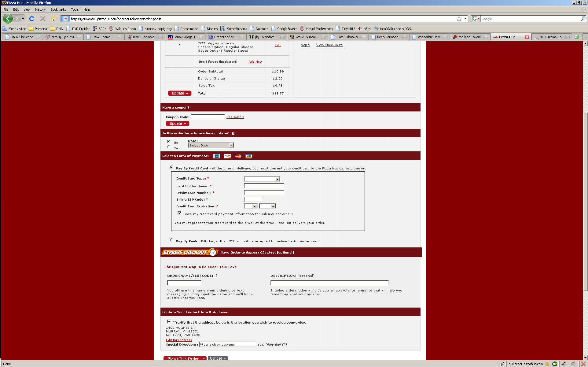Open the eBay bookmark
The height and width of the screenshot is (367, 588).
pos(364,29)
